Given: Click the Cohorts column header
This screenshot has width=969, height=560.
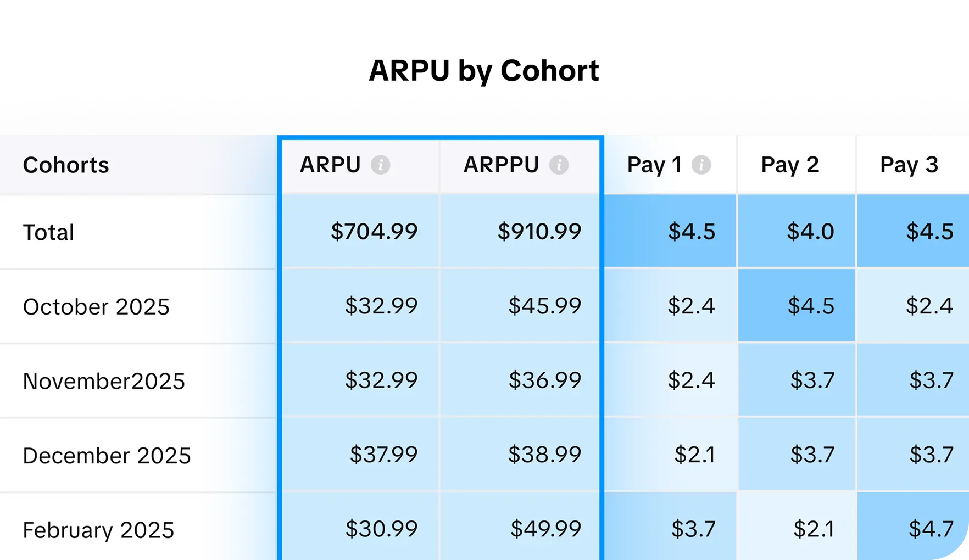Looking at the screenshot, I should [x=66, y=165].
